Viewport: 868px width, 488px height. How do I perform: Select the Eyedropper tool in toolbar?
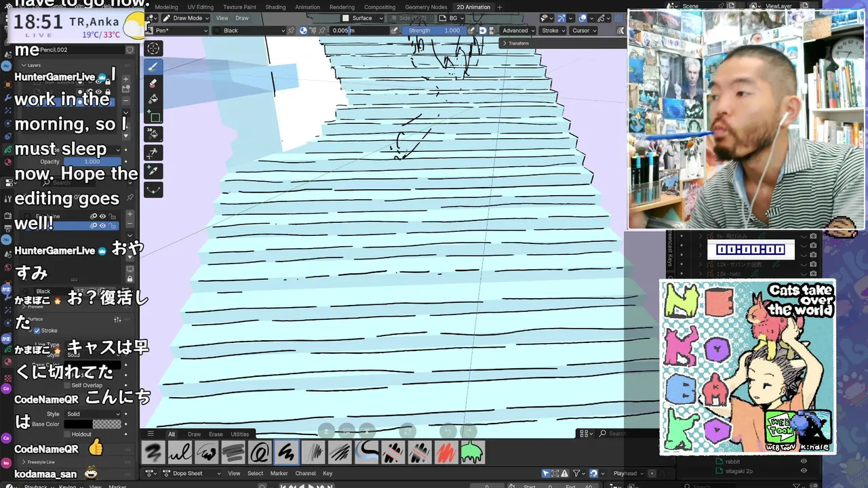[x=153, y=171]
